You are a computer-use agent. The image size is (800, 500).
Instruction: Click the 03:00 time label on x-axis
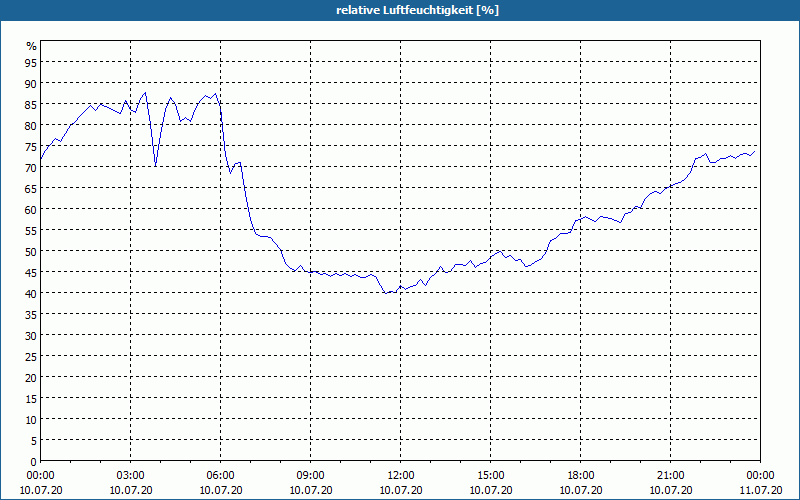coord(131,476)
